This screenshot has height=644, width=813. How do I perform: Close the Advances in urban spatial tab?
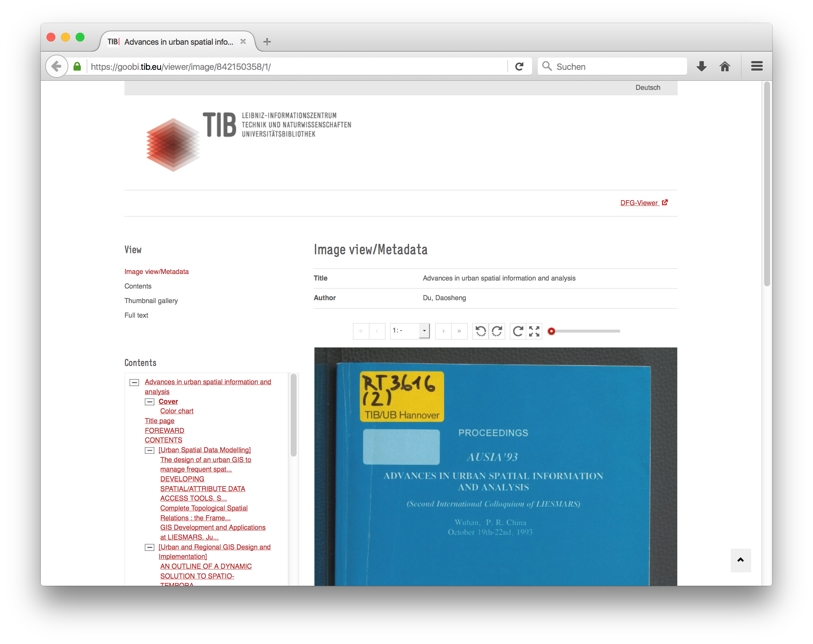coord(243,41)
